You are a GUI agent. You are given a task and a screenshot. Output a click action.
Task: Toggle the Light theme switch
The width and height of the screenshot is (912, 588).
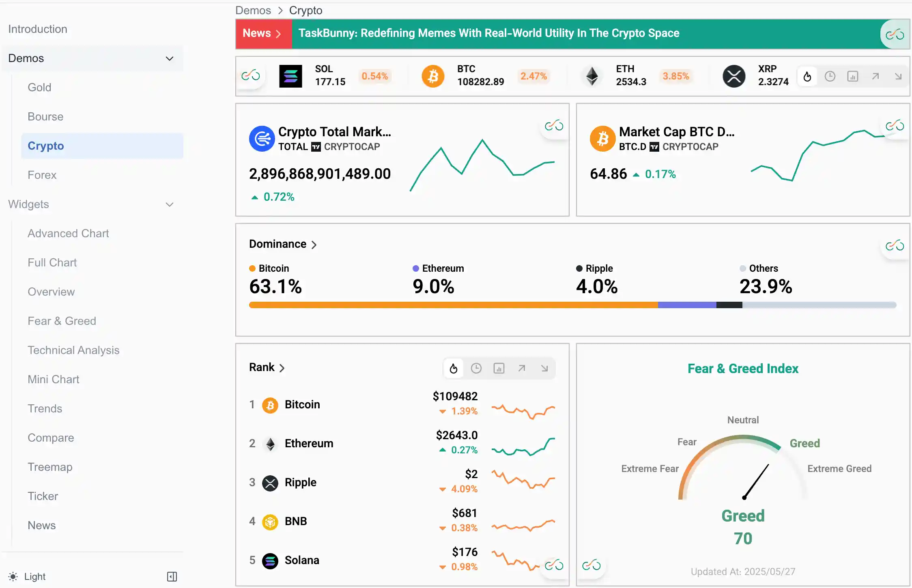(x=28, y=576)
